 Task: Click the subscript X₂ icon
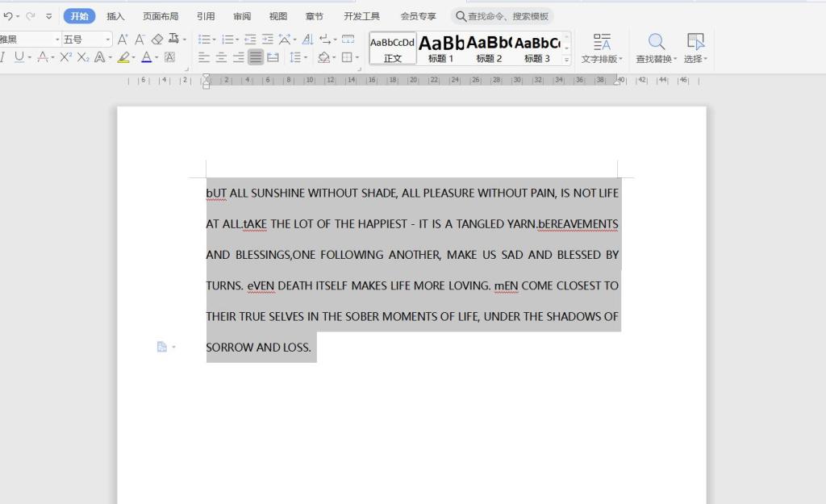83,57
